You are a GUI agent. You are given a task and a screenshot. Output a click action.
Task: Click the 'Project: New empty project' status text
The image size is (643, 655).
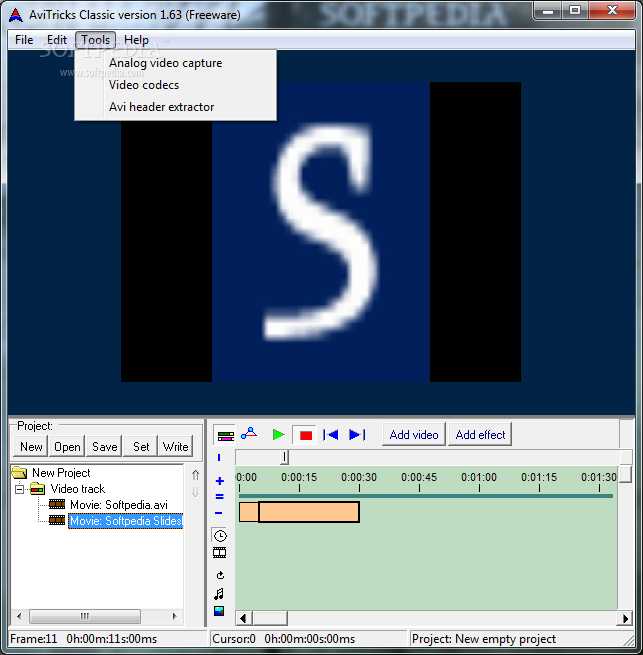click(x=484, y=639)
